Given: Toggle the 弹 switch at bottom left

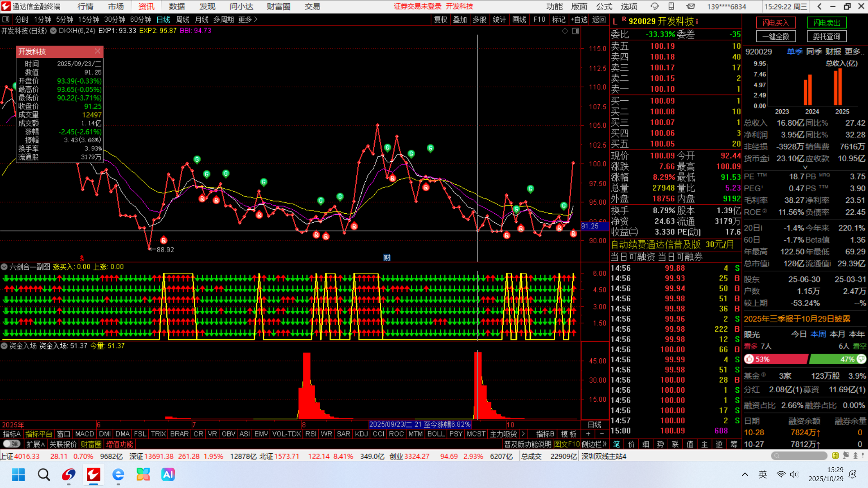Looking at the screenshot, I should 11,444.
